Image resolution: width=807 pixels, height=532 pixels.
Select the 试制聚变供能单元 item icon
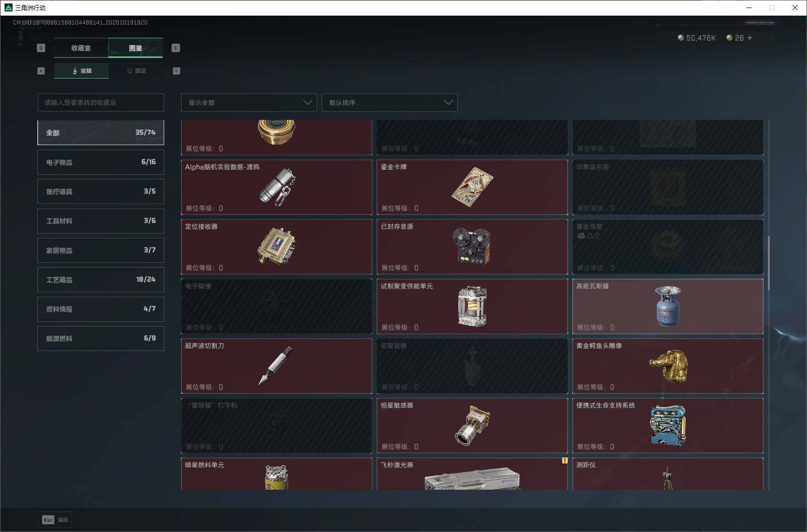472,306
